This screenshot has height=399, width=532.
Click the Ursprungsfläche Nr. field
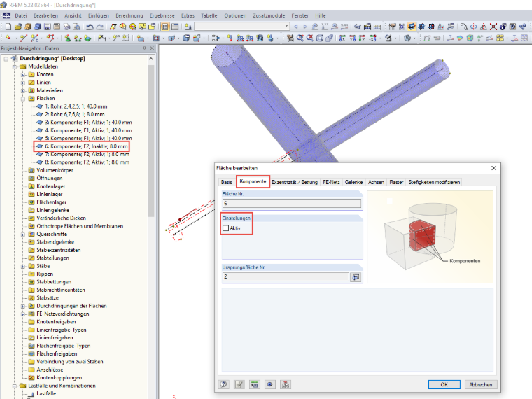[286, 277]
